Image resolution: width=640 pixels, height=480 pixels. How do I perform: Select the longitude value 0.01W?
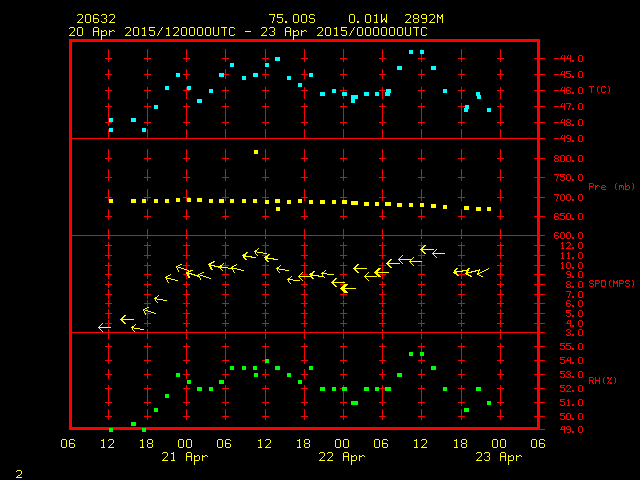[368, 19]
